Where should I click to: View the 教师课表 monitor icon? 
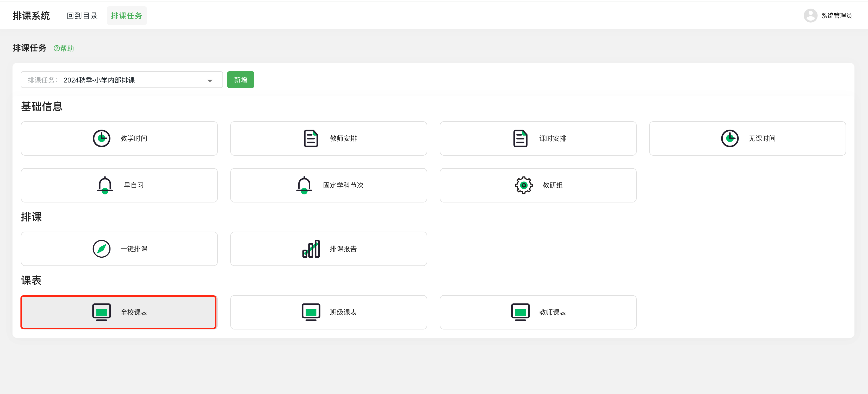pos(520,312)
